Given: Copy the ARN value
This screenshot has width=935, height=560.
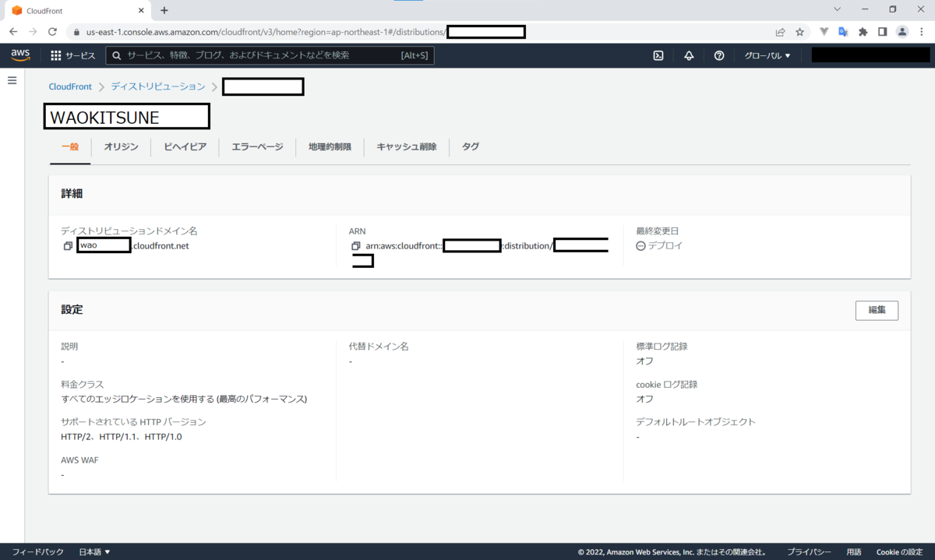Looking at the screenshot, I should tap(356, 246).
